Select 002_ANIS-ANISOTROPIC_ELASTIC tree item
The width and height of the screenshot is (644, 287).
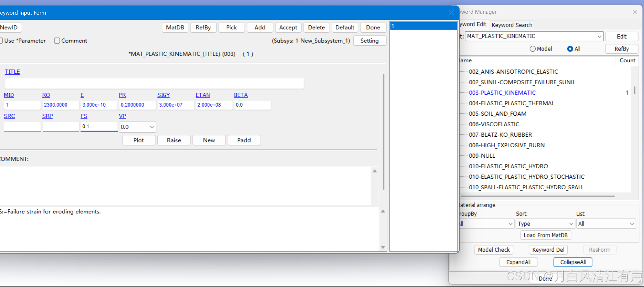(513, 72)
